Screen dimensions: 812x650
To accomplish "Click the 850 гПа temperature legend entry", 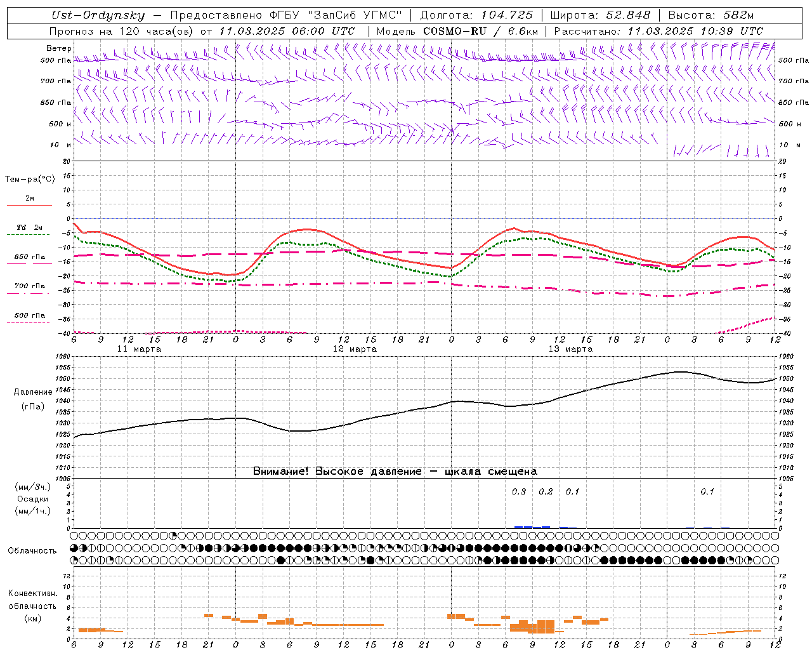I will click(x=30, y=257).
